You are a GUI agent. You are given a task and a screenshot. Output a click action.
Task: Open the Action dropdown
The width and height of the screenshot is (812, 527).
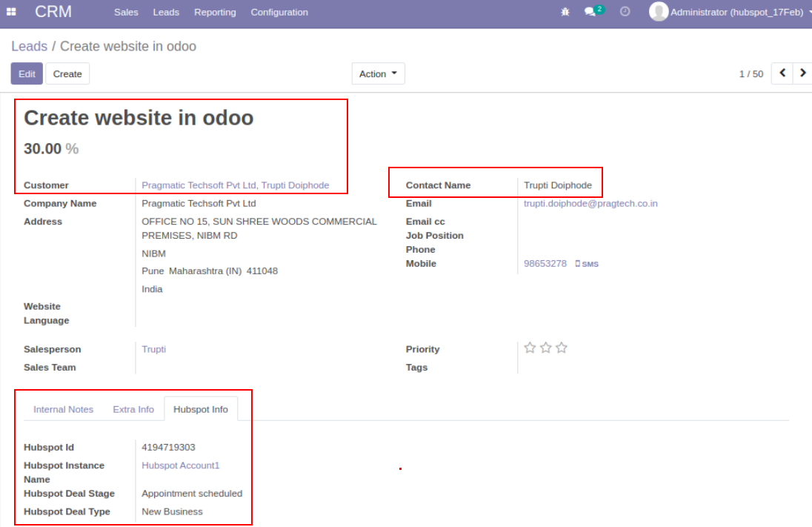378,73
